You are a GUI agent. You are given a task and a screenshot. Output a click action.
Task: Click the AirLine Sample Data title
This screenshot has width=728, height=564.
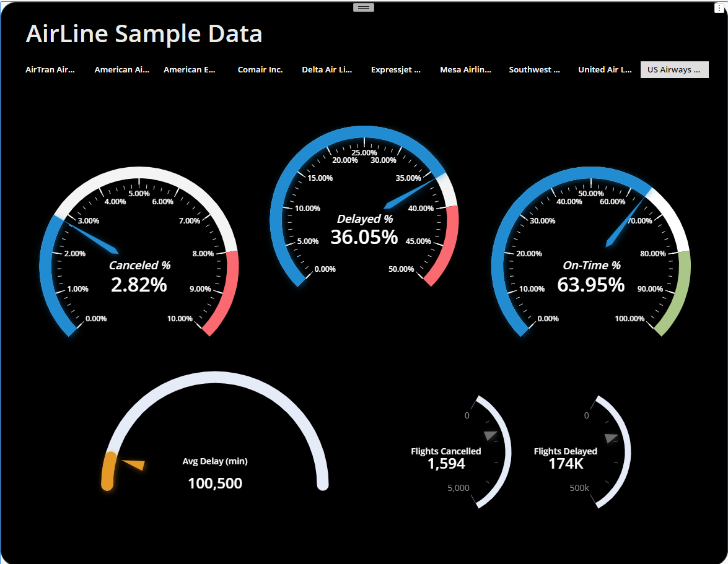pos(143,33)
